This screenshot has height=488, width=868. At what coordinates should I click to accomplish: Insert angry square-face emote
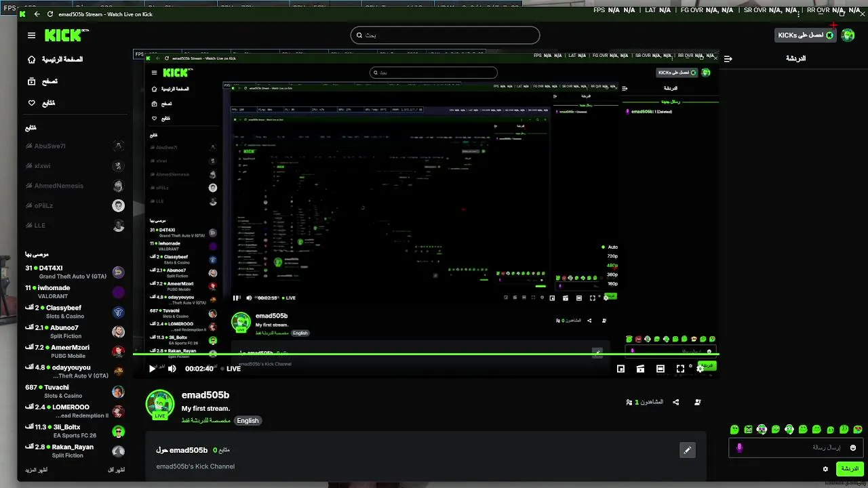(x=748, y=429)
